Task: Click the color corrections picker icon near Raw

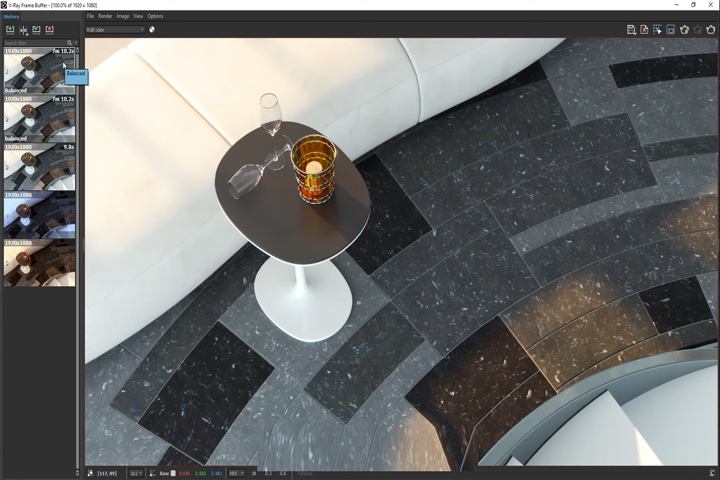Action: pyautogui.click(x=152, y=473)
